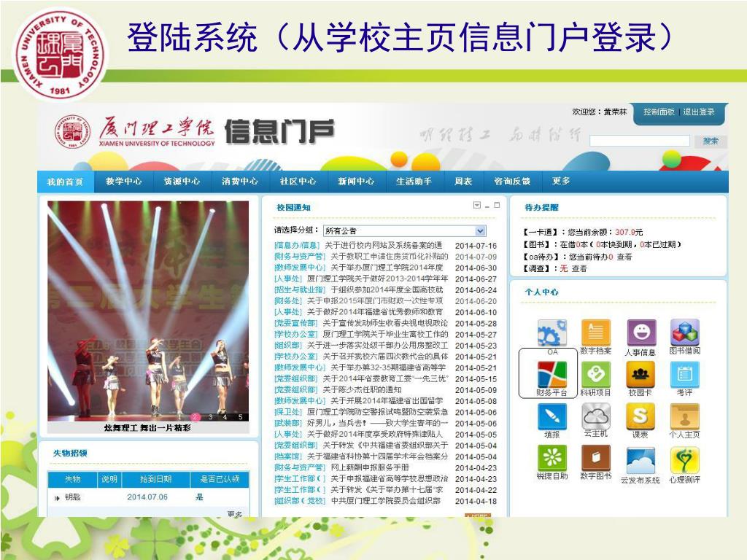
Task: Click the [信息办/信息] tag link
Action: click(x=297, y=245)
